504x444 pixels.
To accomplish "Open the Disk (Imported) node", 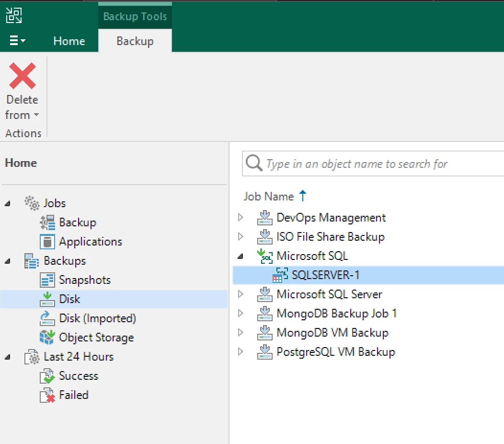I will pyautogui.click(x=97, y=318).
